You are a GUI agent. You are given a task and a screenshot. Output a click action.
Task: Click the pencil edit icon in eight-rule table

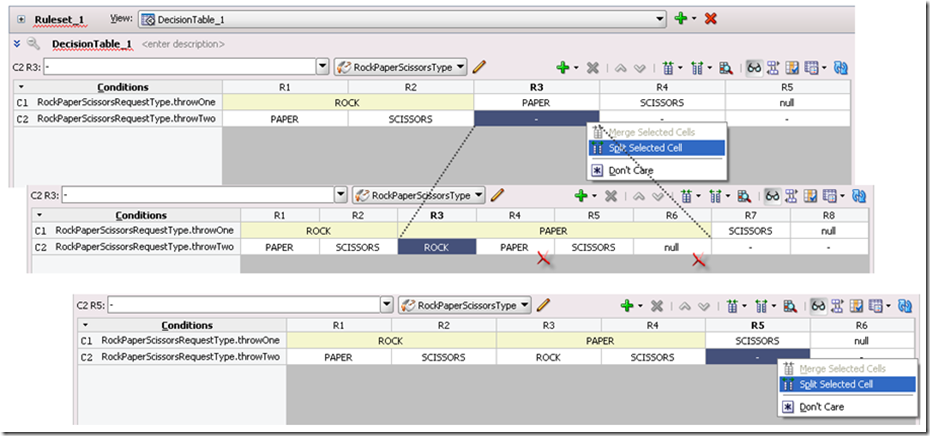pyautogui.click(x=497, y=195)
